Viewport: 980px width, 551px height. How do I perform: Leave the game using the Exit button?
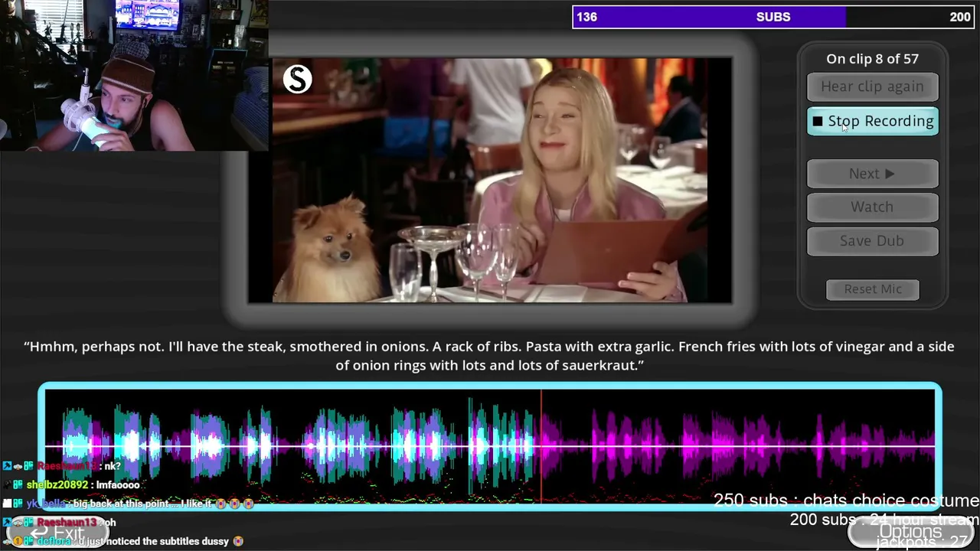pos(58,533)
